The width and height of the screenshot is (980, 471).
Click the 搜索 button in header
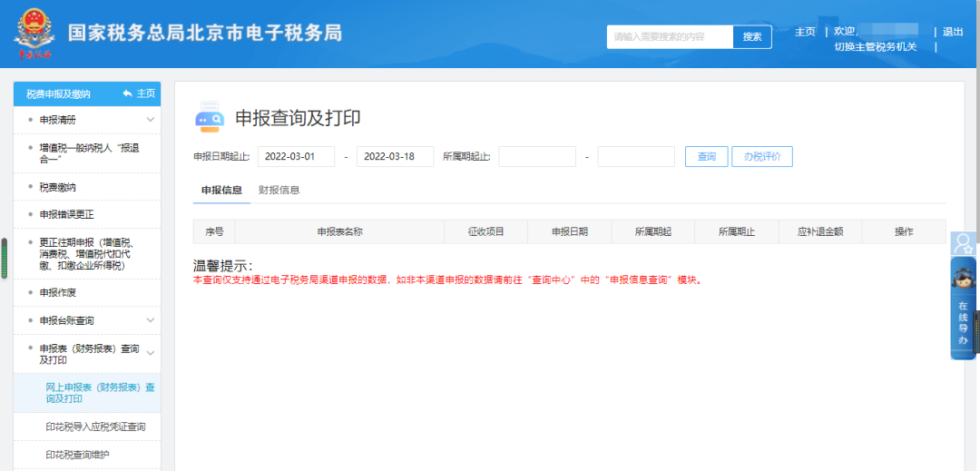pyautogui.click(x=752, y=37)
